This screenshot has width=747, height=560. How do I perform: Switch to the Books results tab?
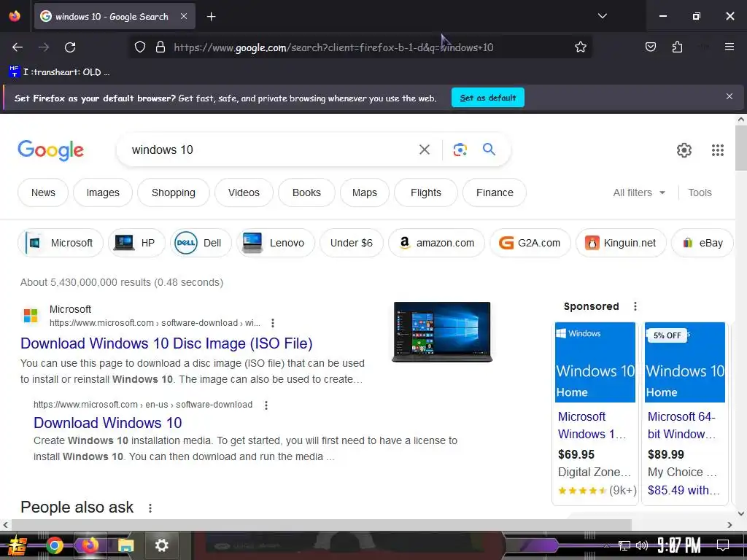point(306,192)
